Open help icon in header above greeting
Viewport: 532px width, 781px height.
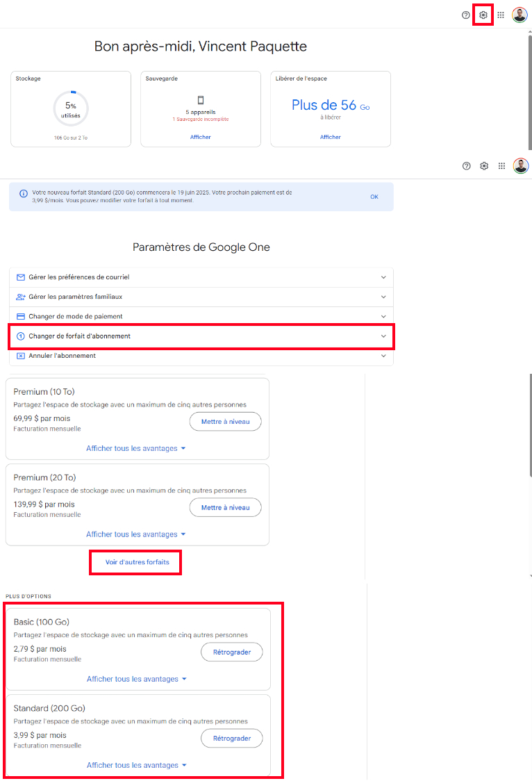pyautogui.click(x=465, y=15)
